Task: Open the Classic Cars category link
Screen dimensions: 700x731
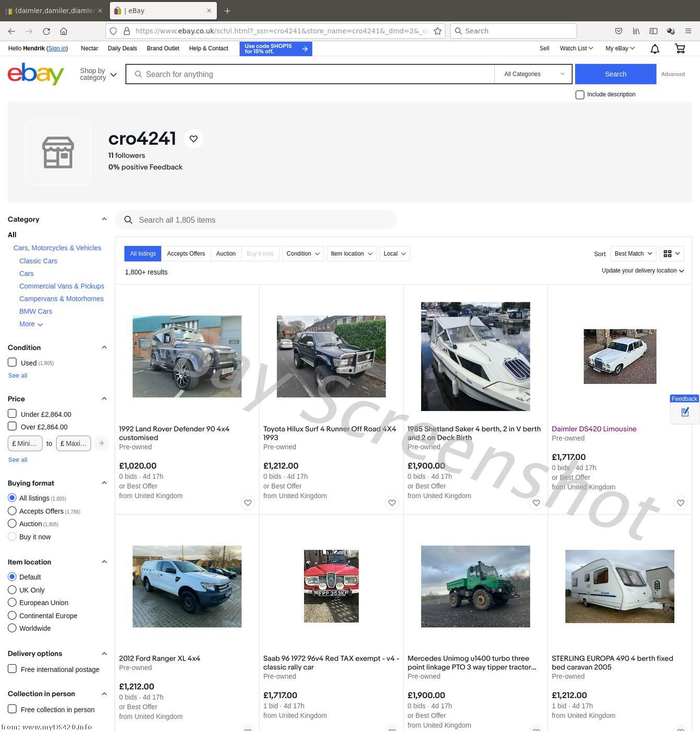Action: (x=38, y=261)
